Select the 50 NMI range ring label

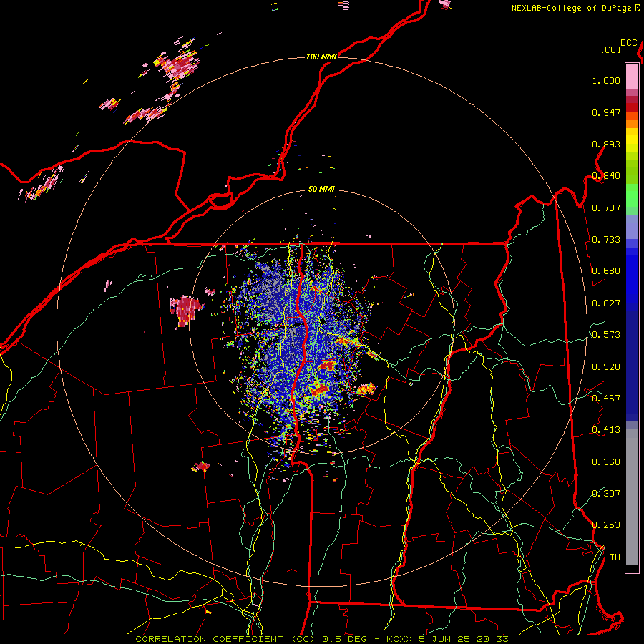pos(321,190)
